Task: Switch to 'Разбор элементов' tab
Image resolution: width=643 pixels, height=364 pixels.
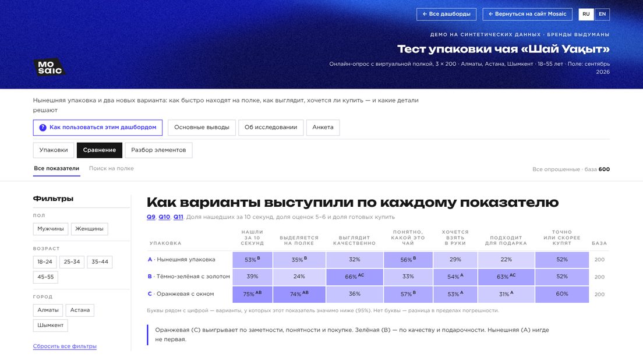Action: [x=158, y=150]
